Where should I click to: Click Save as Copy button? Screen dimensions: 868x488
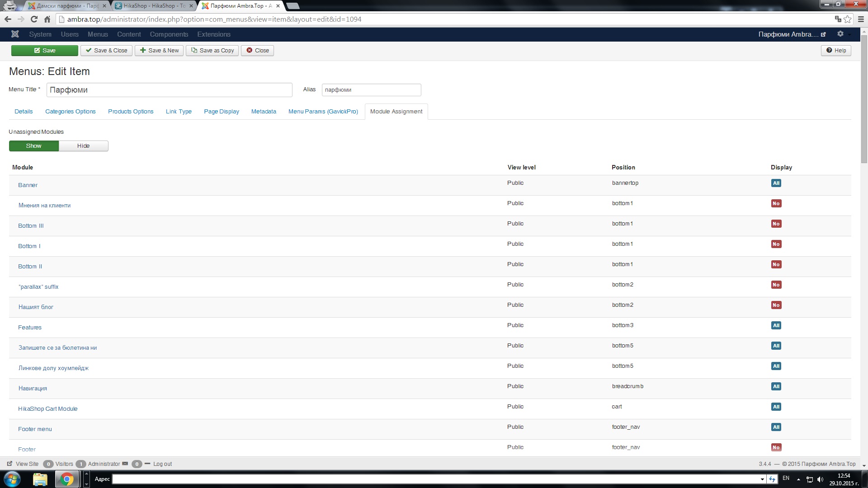tap(212, 51)
